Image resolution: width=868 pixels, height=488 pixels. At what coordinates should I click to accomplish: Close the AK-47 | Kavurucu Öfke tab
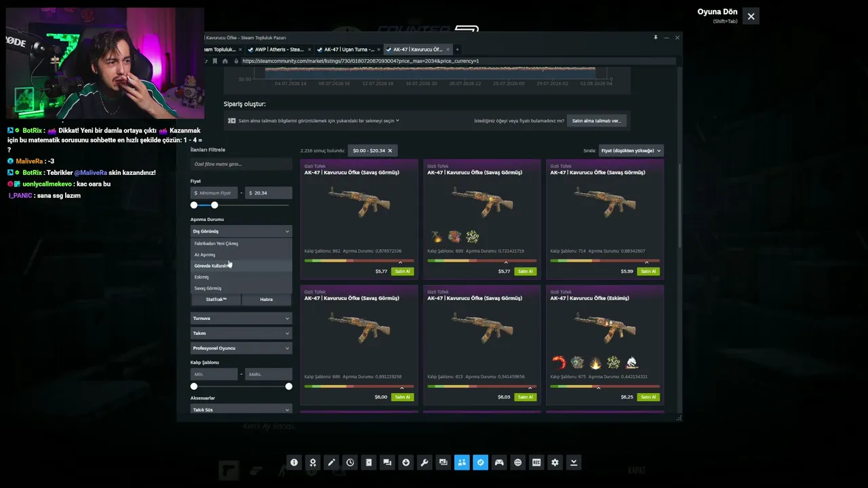pyautogui.click(x=448, y=49)
